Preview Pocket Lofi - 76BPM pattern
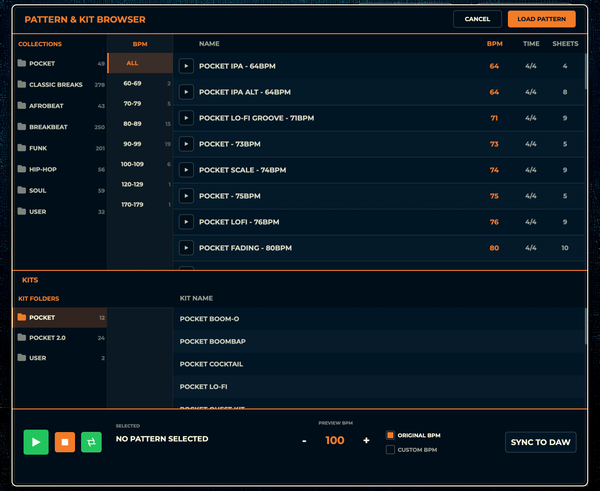This screenshot has width=600, height=491. 186,222
